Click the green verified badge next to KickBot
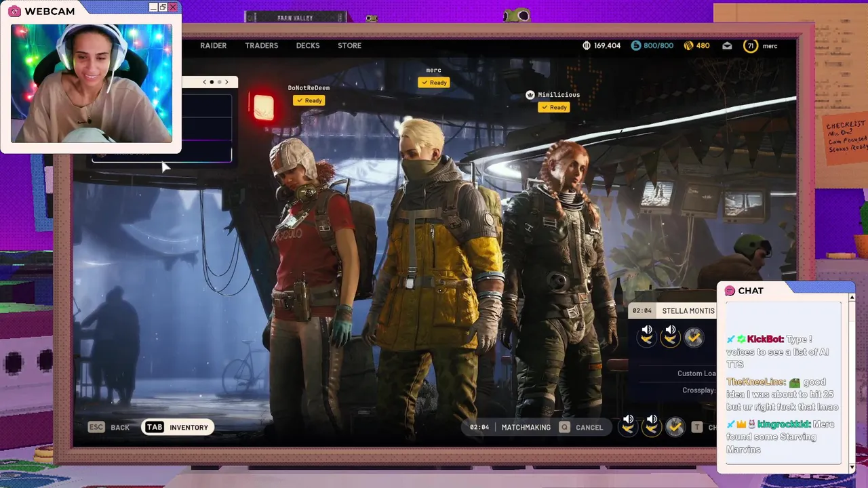The image size is (868, 488). [x=741, y=339]
